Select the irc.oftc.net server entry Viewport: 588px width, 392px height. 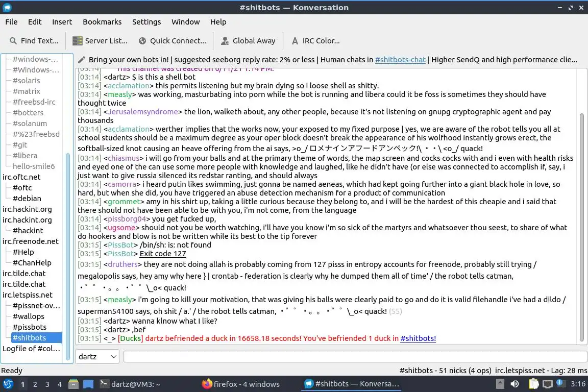[21, 177]
